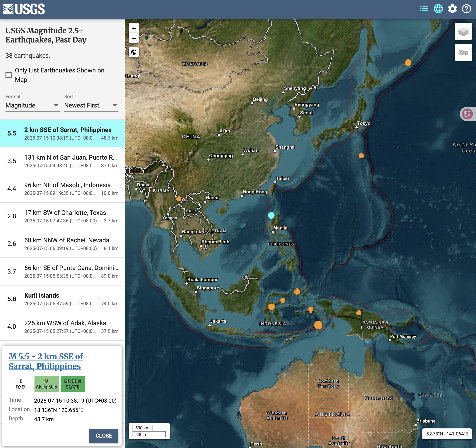Open the help question mark icon
This screenshot has width=476, height=448.
point(466,9)
